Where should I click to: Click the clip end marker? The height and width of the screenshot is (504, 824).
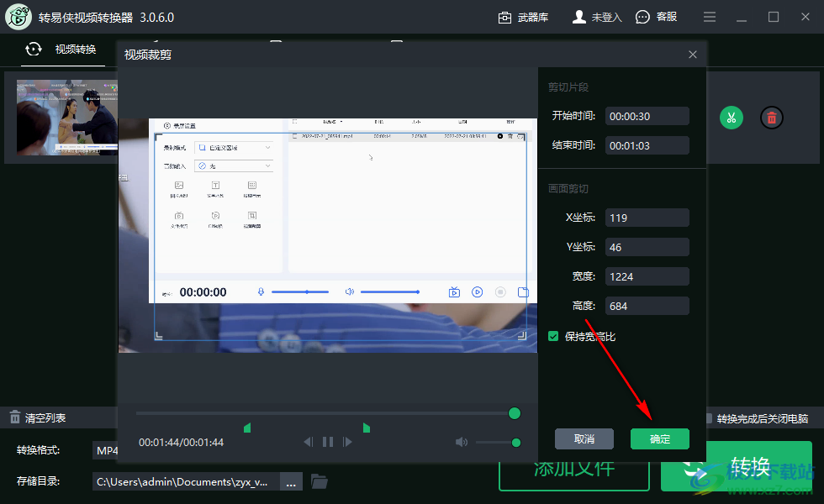pos(367,428)
